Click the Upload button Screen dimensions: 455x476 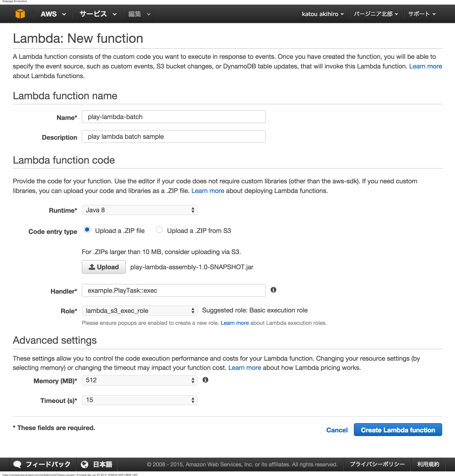click(104, 267)
